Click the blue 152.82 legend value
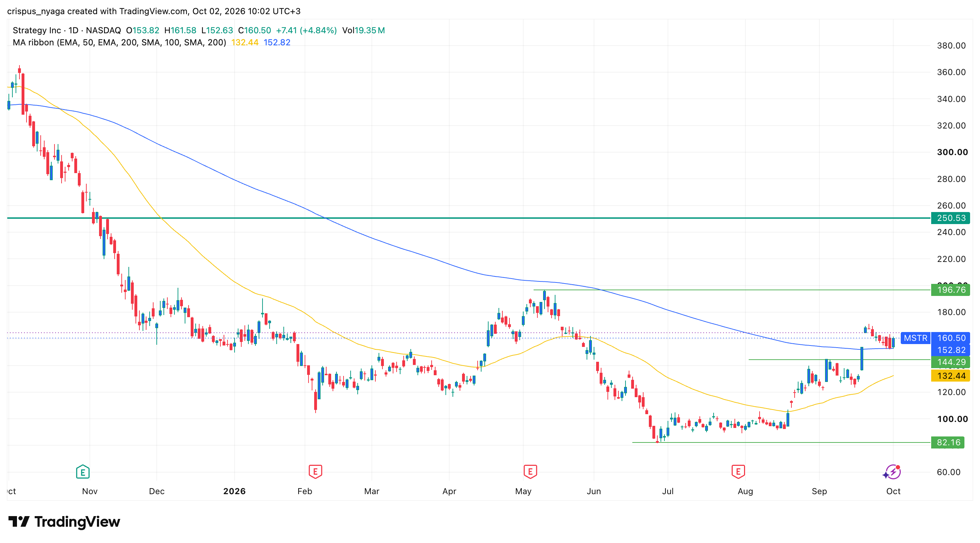The width and height of the screenshot is (980, 543). click(277, 42)
